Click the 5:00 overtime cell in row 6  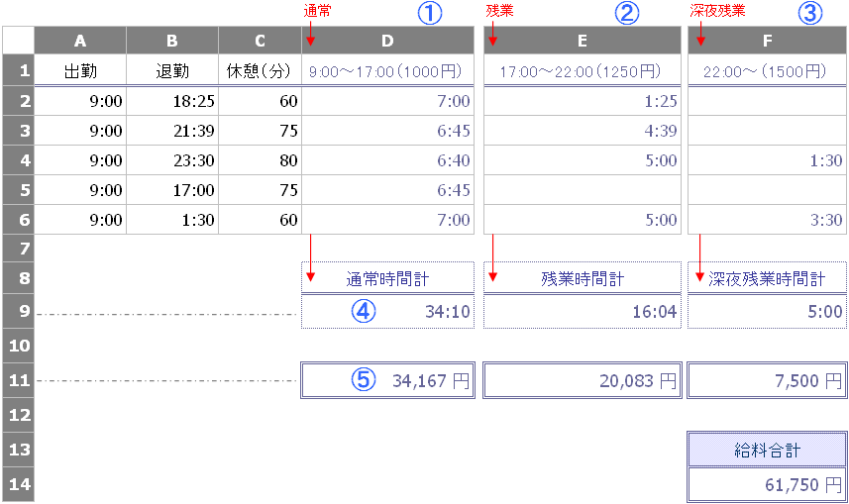tap(583, 220)
